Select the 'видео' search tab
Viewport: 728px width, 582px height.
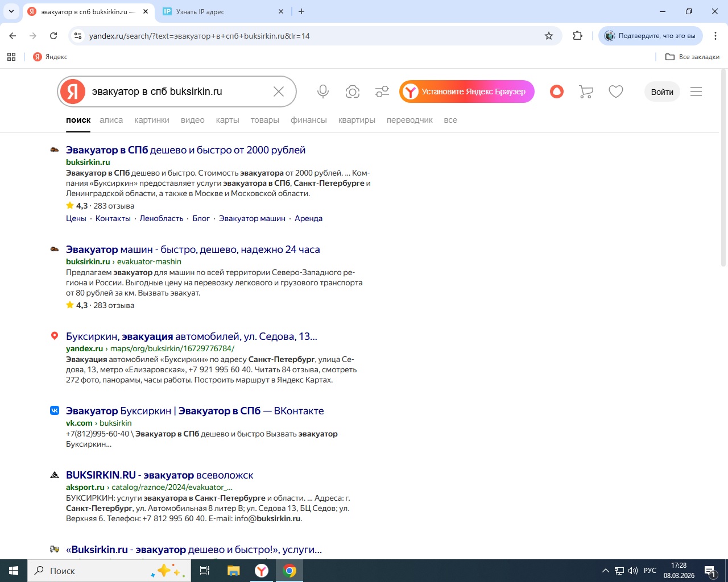193,120
